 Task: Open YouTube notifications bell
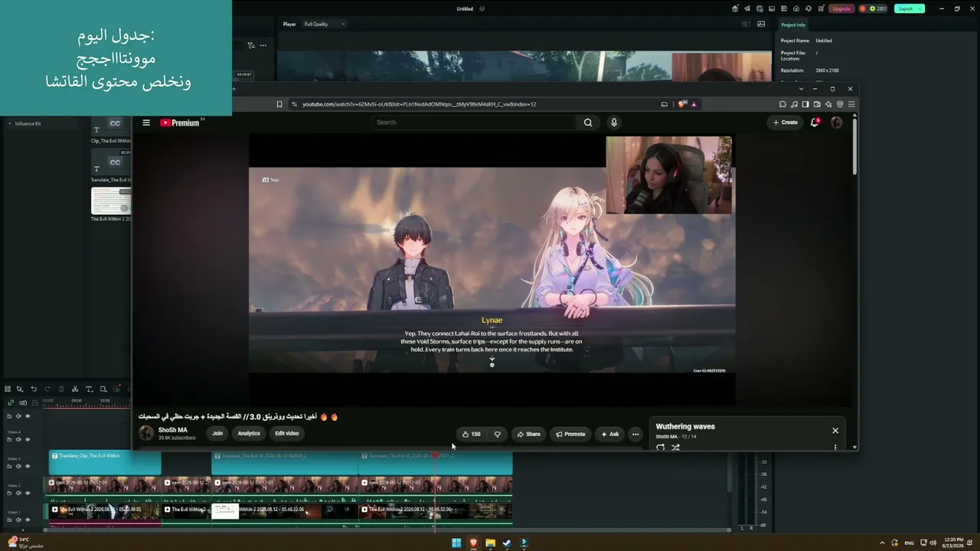815,122
